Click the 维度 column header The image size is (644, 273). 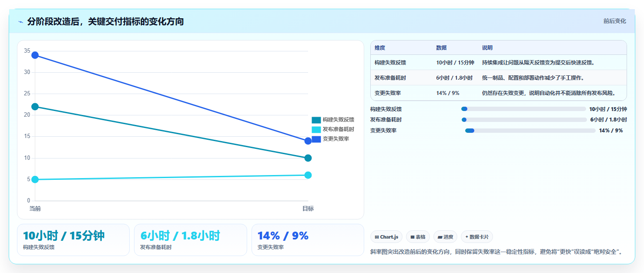pos(380,48)
